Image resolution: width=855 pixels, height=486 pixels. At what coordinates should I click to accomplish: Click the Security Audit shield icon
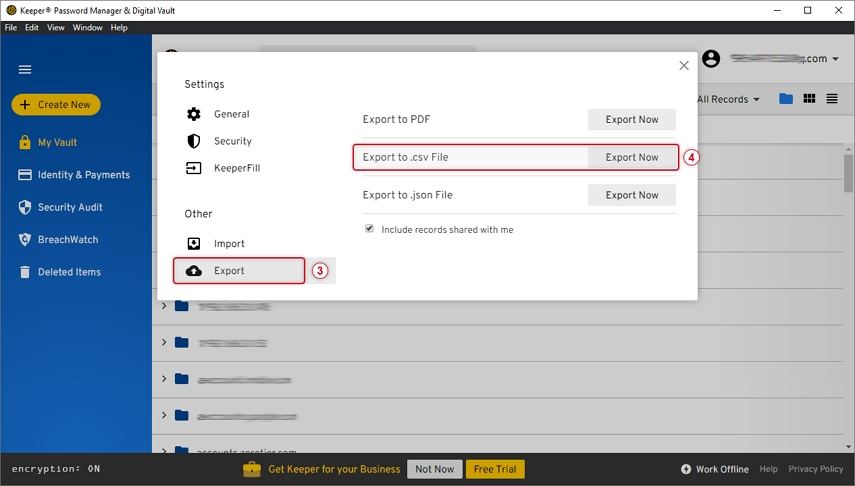25,207
